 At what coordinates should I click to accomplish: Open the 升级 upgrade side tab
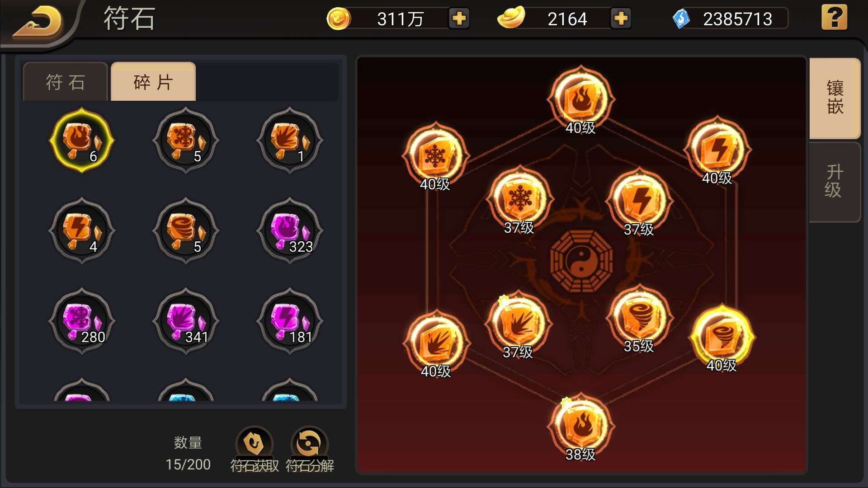835,182
